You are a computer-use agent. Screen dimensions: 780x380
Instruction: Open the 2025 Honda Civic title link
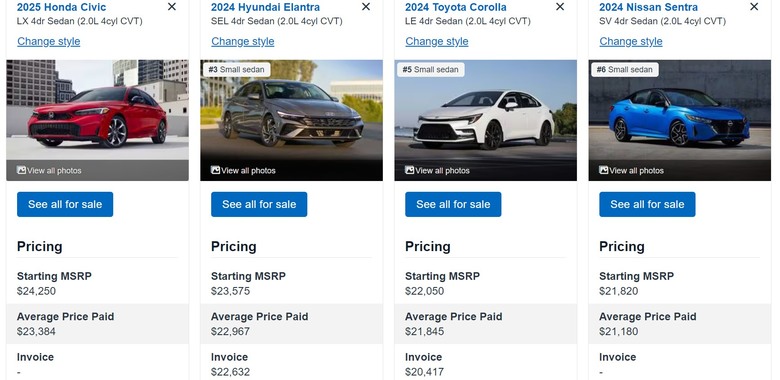(62, 7)
